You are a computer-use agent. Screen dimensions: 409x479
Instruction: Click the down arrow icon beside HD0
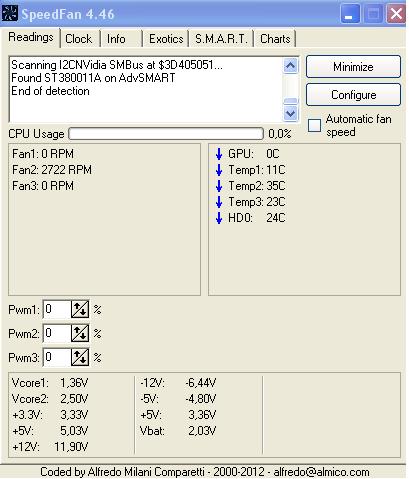click(x=219, y=218)
